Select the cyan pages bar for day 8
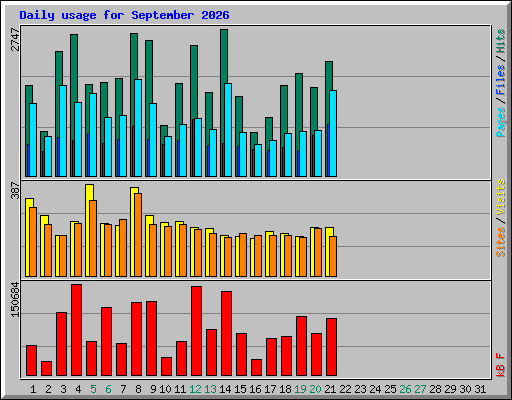The height and width of the screenshot is (400, 512). tap(138, 128)
